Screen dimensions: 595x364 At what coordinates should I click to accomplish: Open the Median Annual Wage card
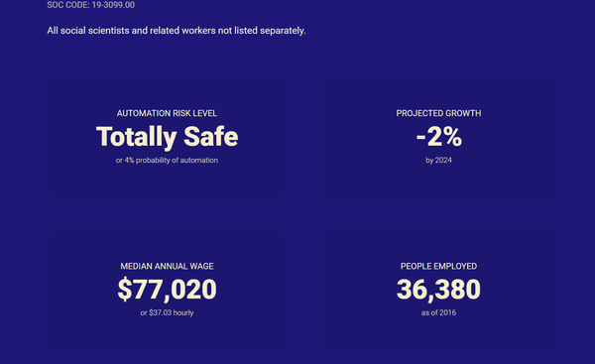point(167,291)
